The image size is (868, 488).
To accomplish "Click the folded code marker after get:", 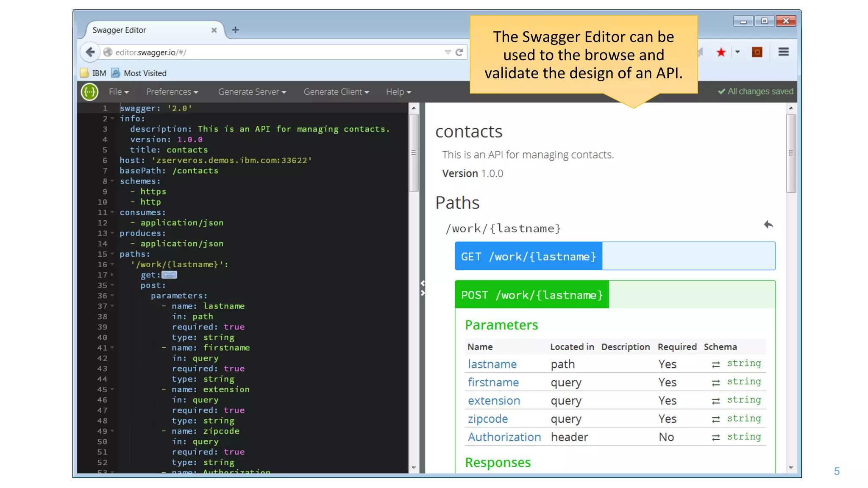I will click(170, 275).
